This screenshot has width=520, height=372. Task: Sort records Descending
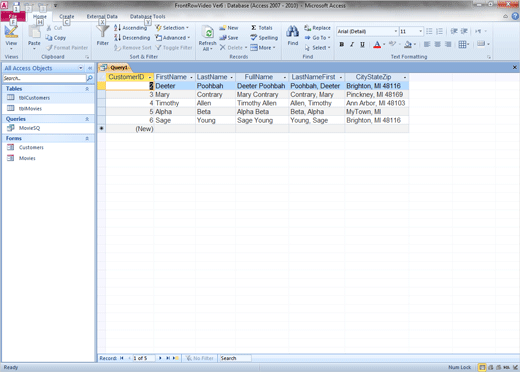[x=132, y=38]
